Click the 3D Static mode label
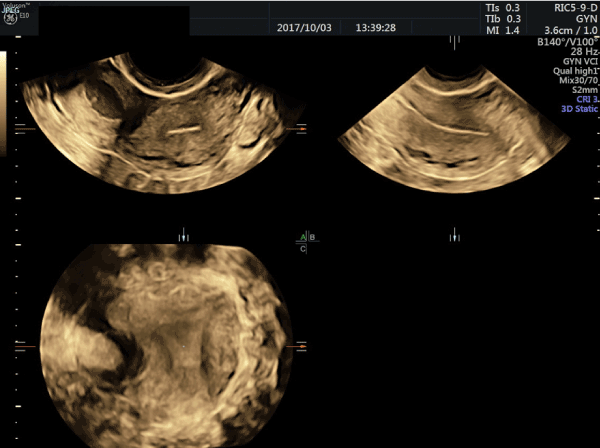Screen dimensions: 600x448 [x=573, y=110]
